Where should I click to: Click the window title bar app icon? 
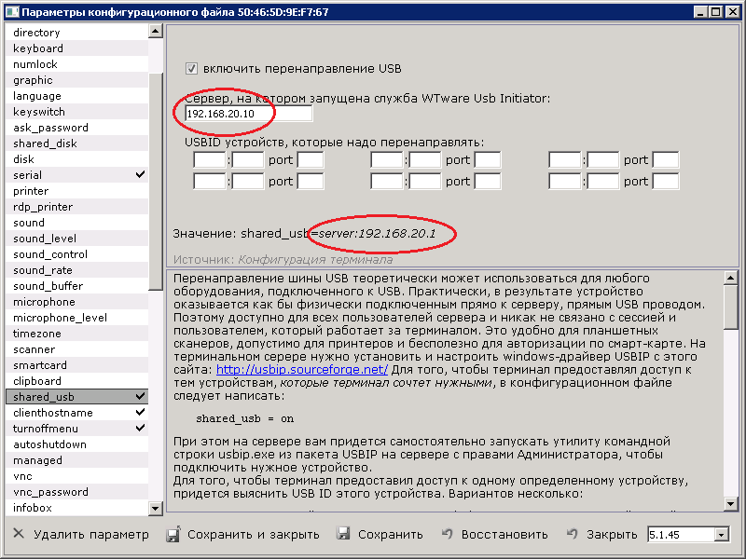(x=10, y=11)
